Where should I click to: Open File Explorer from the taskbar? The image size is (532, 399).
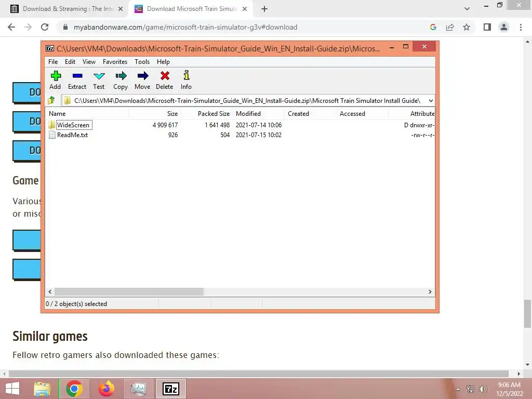coord(42,389)
